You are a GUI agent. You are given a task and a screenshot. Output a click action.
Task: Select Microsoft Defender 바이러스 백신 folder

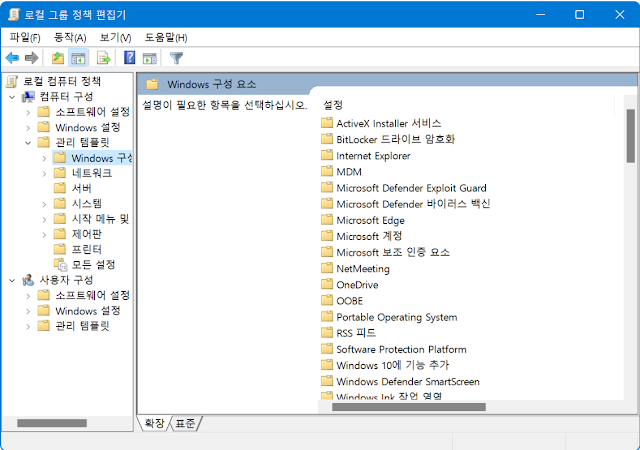coord(405,204)
